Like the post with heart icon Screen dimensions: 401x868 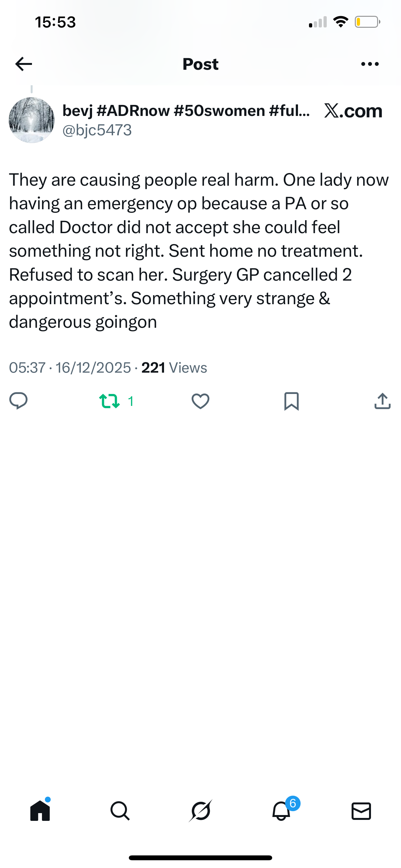click(x=200, y=401)
